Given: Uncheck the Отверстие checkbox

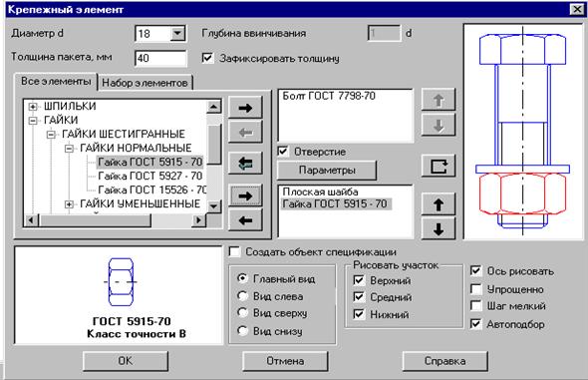Looking at the screenshot, I should [283, 152].
